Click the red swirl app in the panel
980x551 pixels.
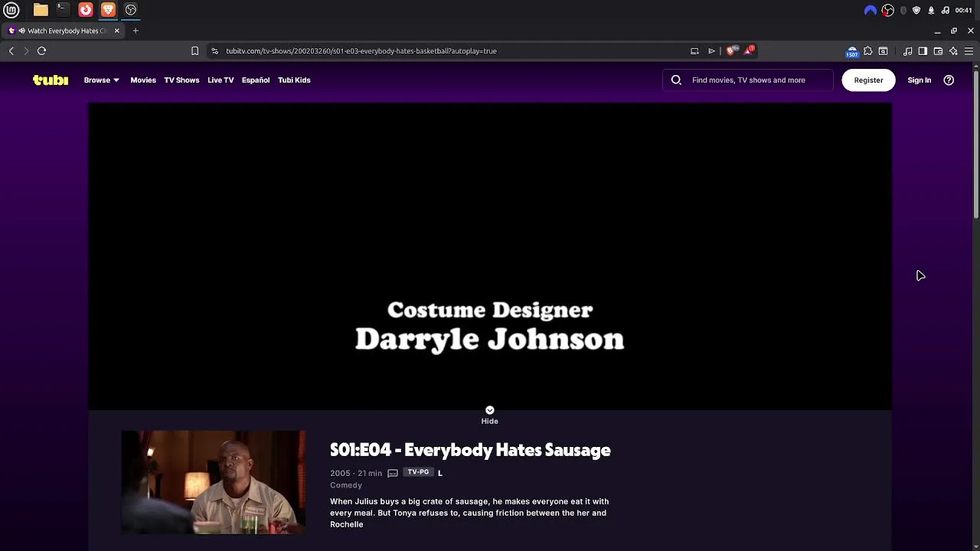click(86, 10)
